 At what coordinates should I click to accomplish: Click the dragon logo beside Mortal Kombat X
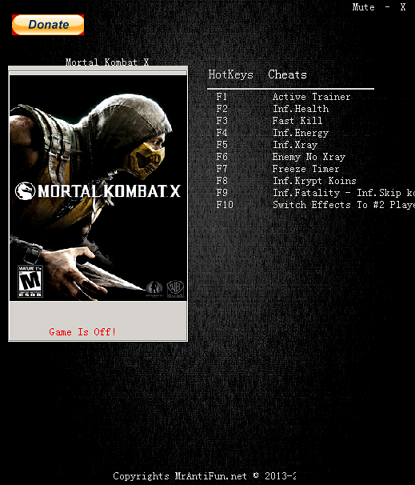(25, 191)
